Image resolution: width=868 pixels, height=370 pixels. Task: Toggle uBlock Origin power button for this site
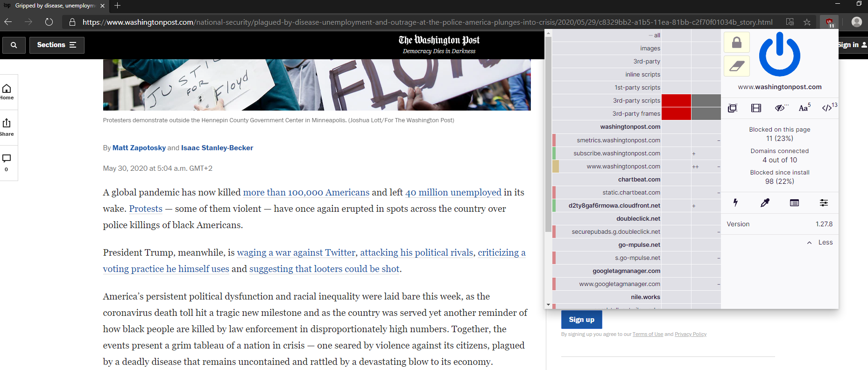pos(779,55)
